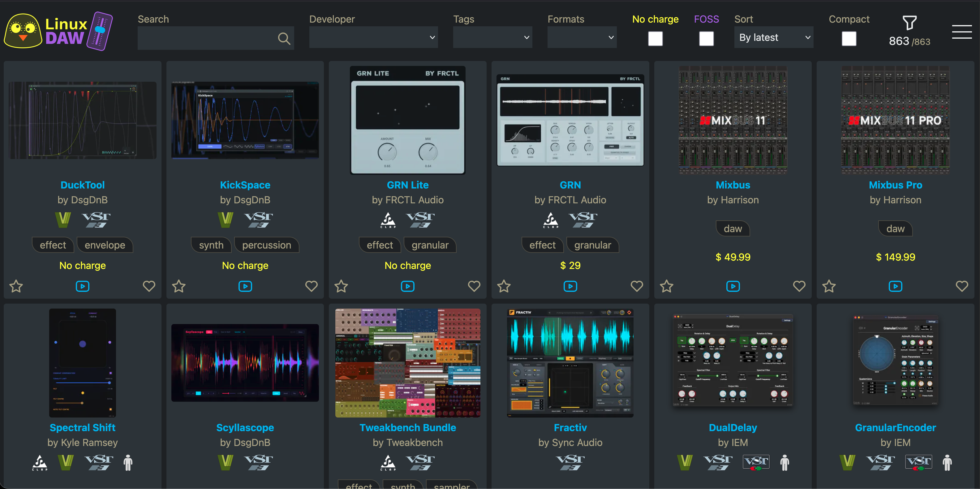The image size is (980, 489).
Task: Star the DuckTool plugin card
Action: click(16, 286)
